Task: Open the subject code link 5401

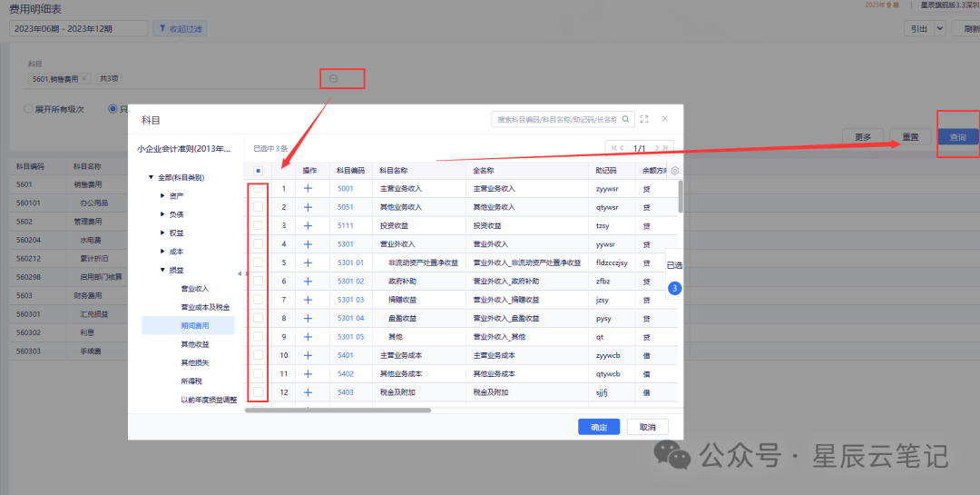Action: (x=346, y=355)
